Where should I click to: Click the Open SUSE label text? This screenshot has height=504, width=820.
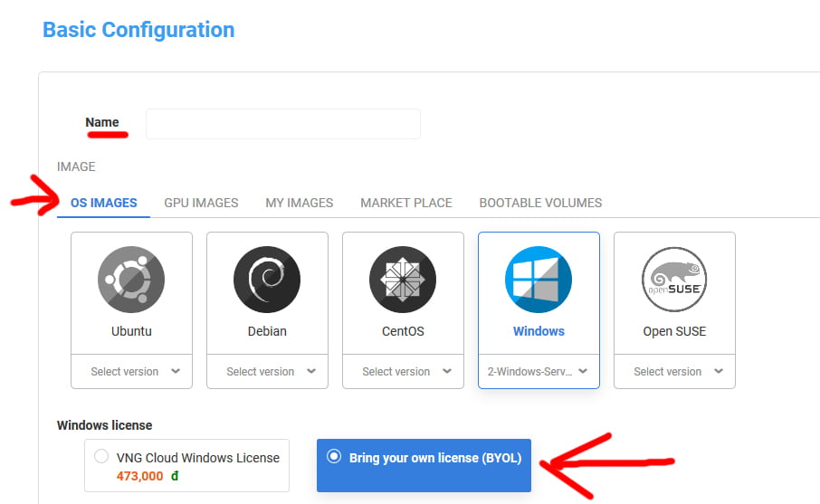[x=674, y=331]
